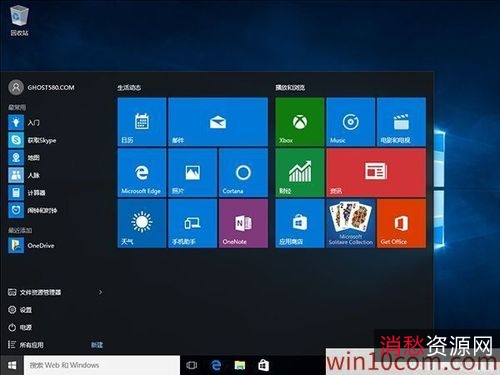
Task: Open File Explorer from the taskbar
Action: [x=240, y=365]
